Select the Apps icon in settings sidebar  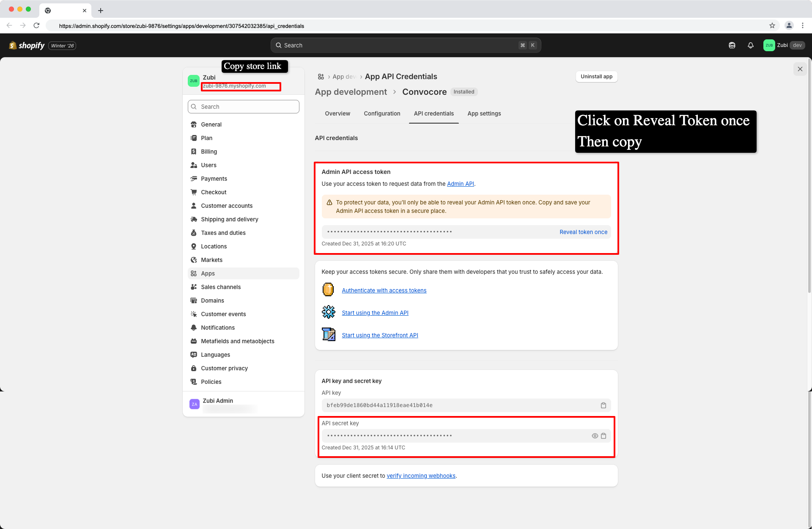click(194, 273)
